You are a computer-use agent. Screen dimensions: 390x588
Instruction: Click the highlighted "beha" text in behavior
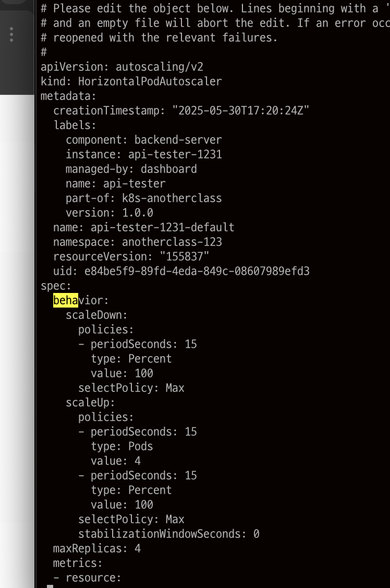(65, 300)
